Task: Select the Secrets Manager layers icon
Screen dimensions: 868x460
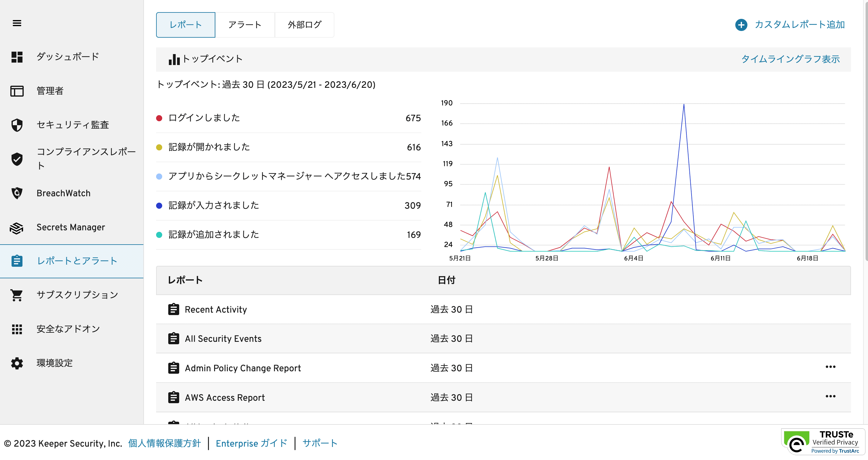Action: pos(17,228)
